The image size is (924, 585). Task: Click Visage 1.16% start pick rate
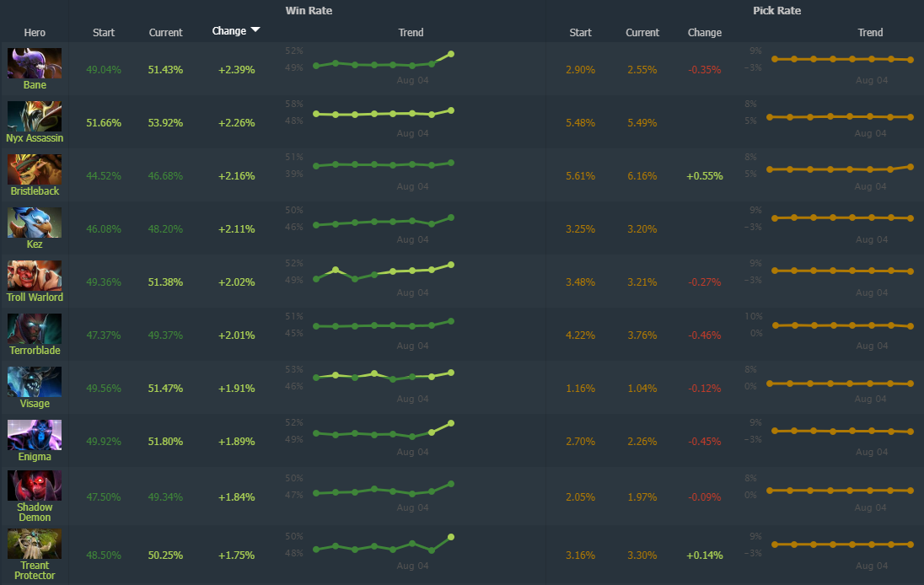point(580,389)
